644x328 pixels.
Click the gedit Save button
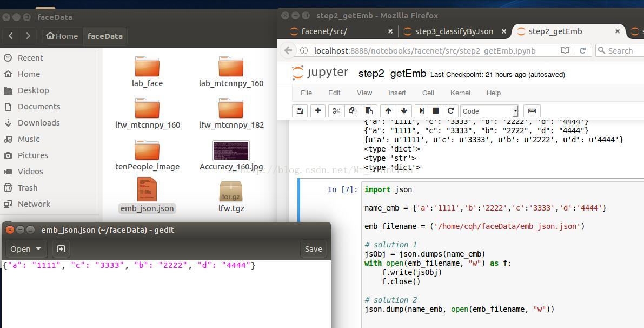(314, 248)
